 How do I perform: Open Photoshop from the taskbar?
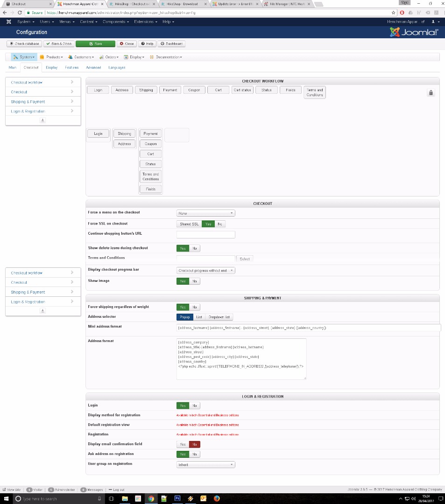tap(177, 498)
